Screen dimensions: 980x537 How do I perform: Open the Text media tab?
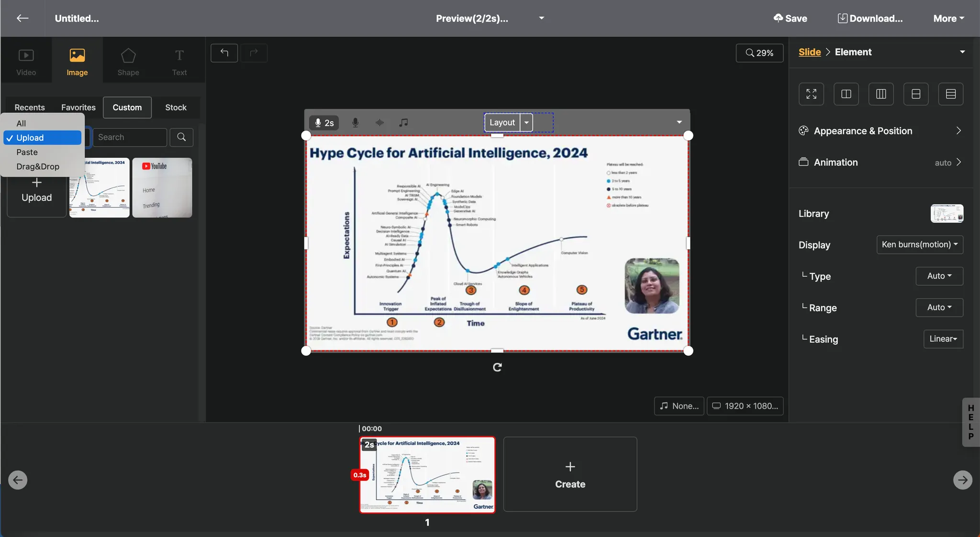click(x=179, y=62)
